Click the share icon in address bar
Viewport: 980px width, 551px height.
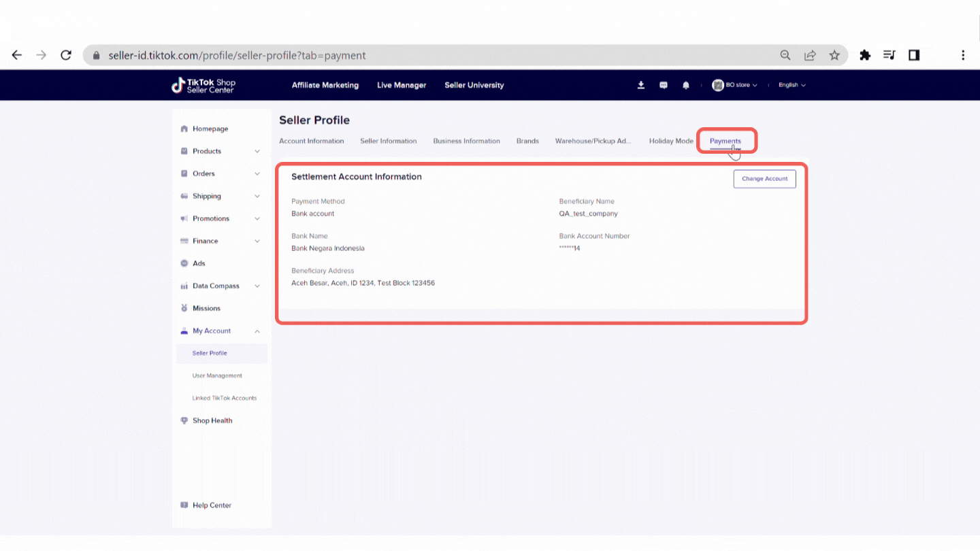[810, 55]
